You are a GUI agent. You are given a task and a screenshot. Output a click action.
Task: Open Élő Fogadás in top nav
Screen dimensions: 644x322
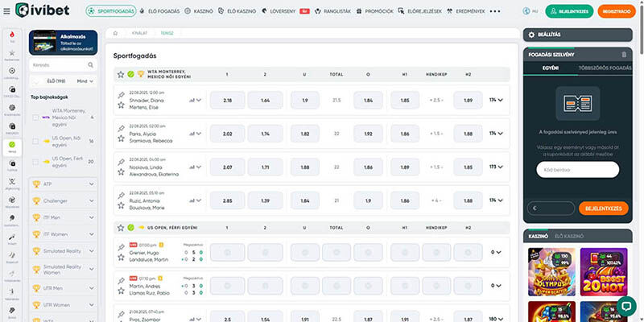159,11
